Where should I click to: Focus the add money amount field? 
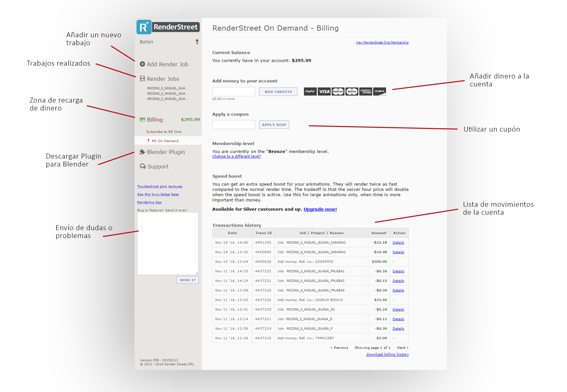(233, 92)
